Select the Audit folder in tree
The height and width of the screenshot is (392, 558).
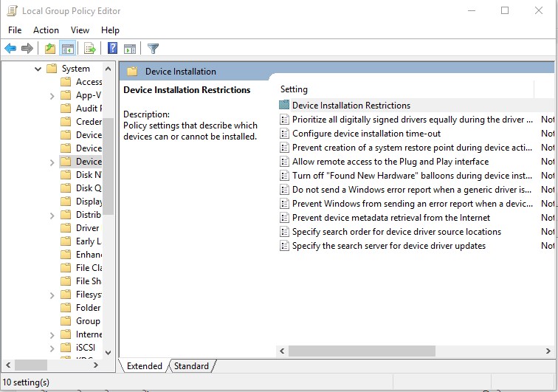[89, 109]
